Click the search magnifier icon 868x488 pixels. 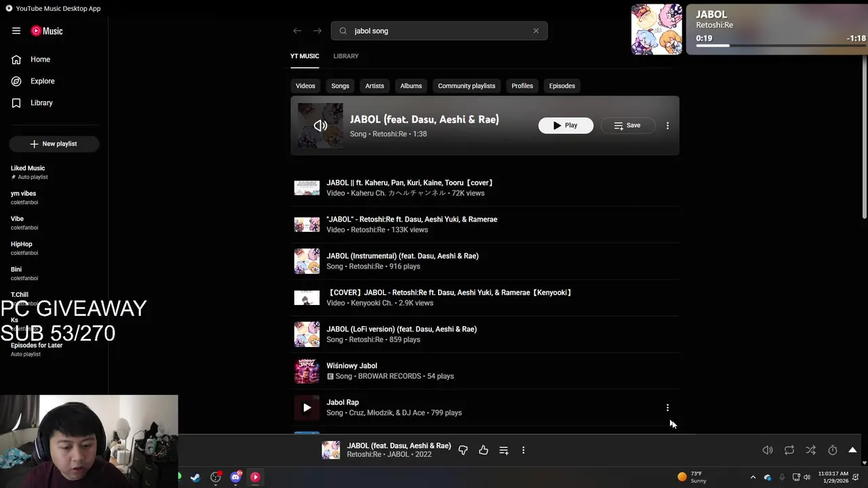343,30
